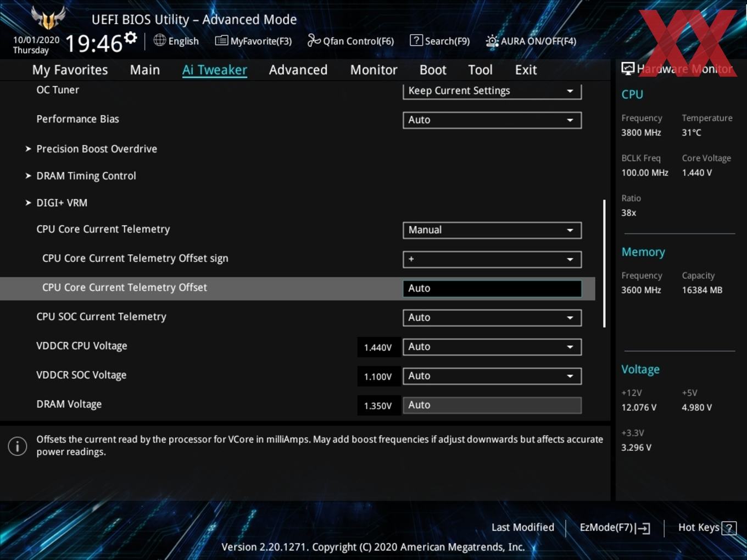Screen dimensions: 747x560
Task: Click the 19:46 clock display
Action: 94,43
